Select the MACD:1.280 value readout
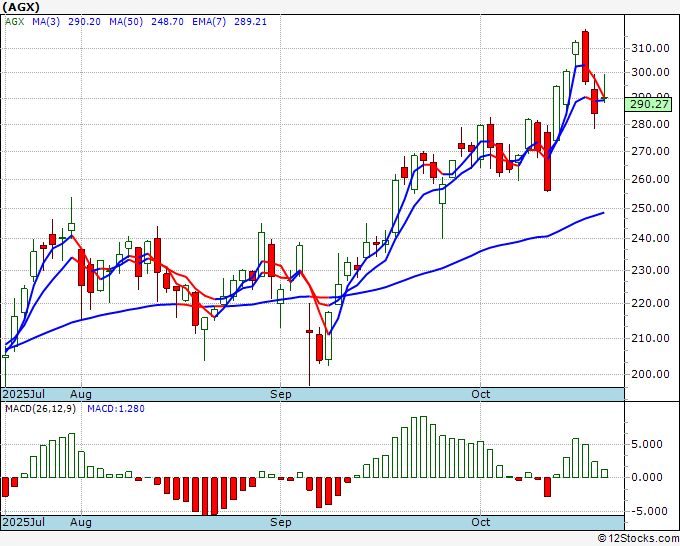The width and height of the screenshot is (680, 546). [x=116, y=409]
